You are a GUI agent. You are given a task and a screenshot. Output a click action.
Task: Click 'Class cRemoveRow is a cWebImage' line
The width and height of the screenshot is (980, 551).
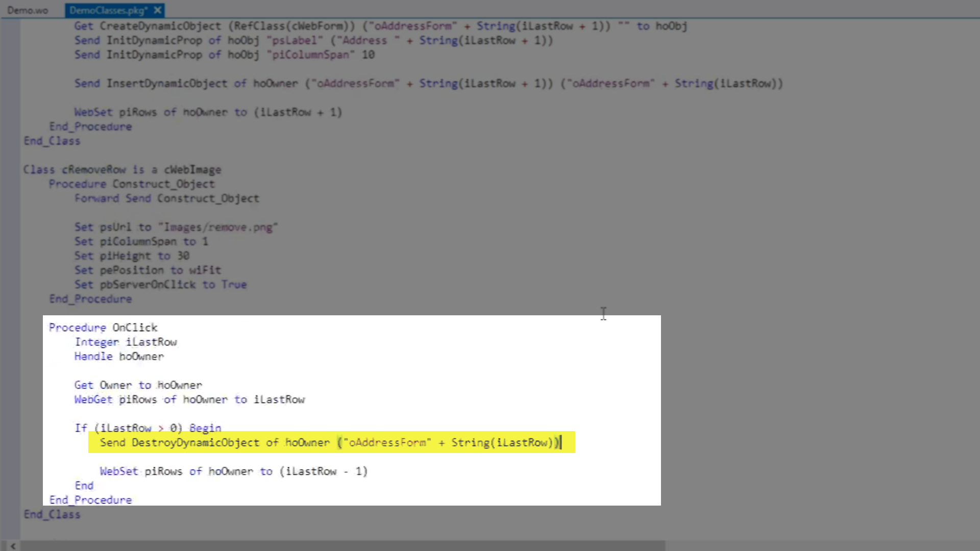click(x=122, y=170)
